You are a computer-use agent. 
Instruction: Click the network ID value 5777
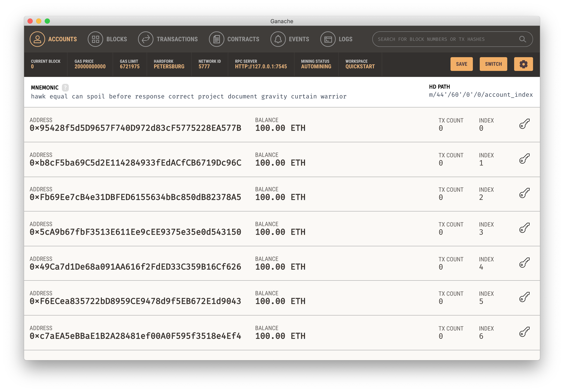(204, 67)
